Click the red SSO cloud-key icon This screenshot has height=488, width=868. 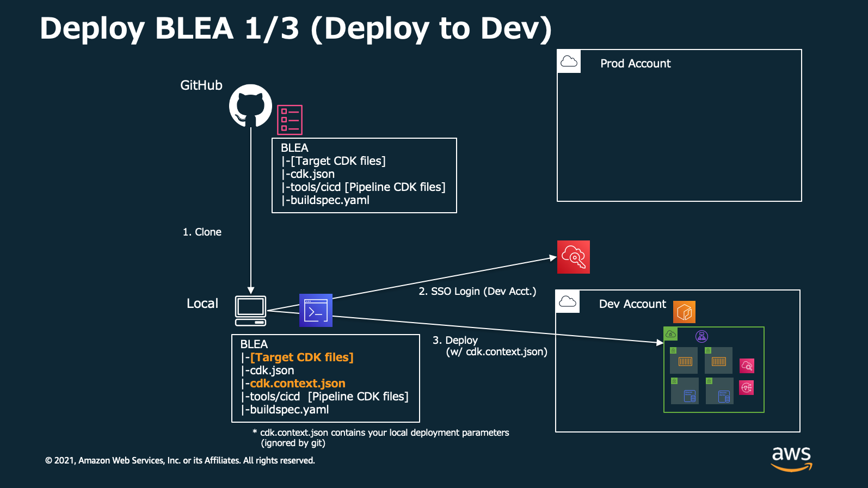574,257
